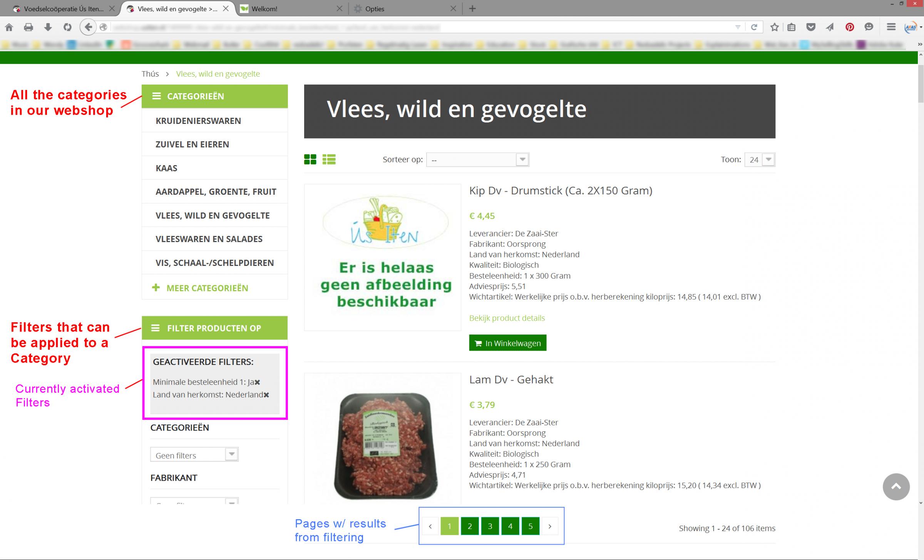Switch to list view layout
The image size is (924, 560).
pos(329,159)
